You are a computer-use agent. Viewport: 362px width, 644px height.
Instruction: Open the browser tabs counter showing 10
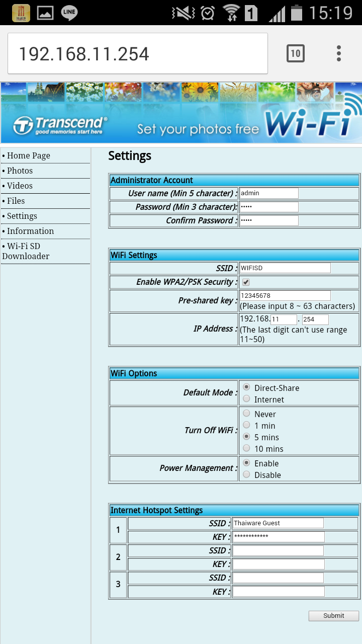296,53
